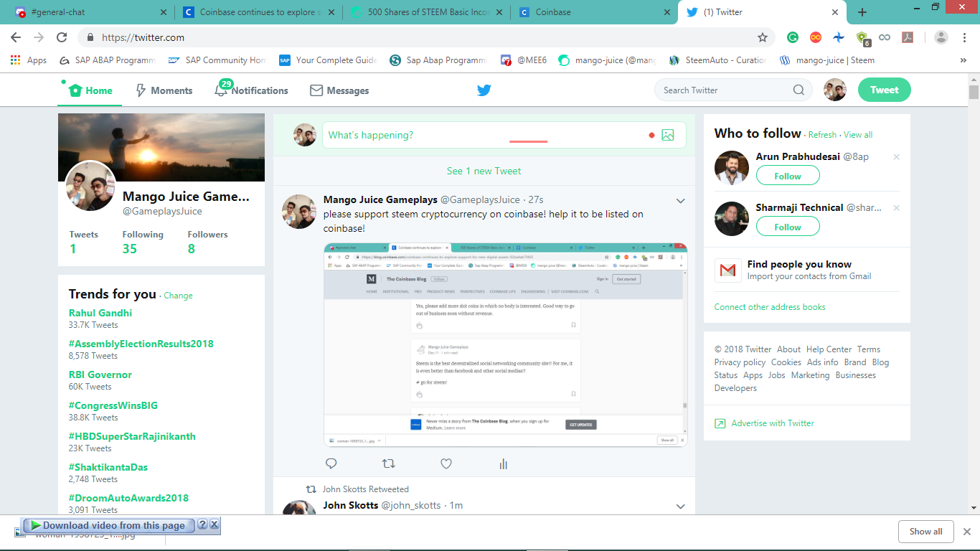Click the Gmail icon for Find people
Viewport: 980px width, 551px height.
(727, 270)
